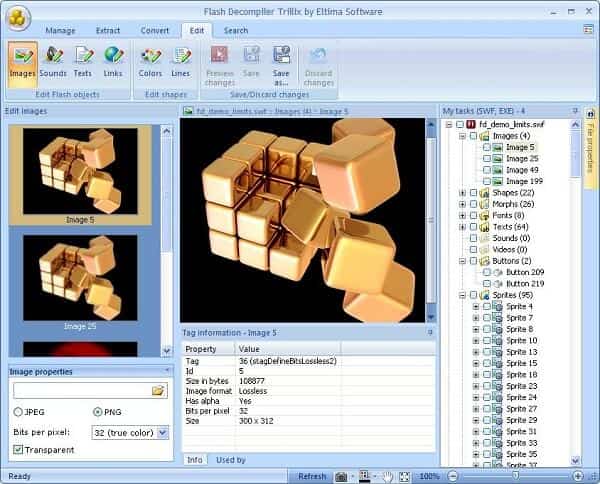This screenshot has height=484, width=600.
Task: Click the Save as ribbon icon
Action: coord(281,66)
